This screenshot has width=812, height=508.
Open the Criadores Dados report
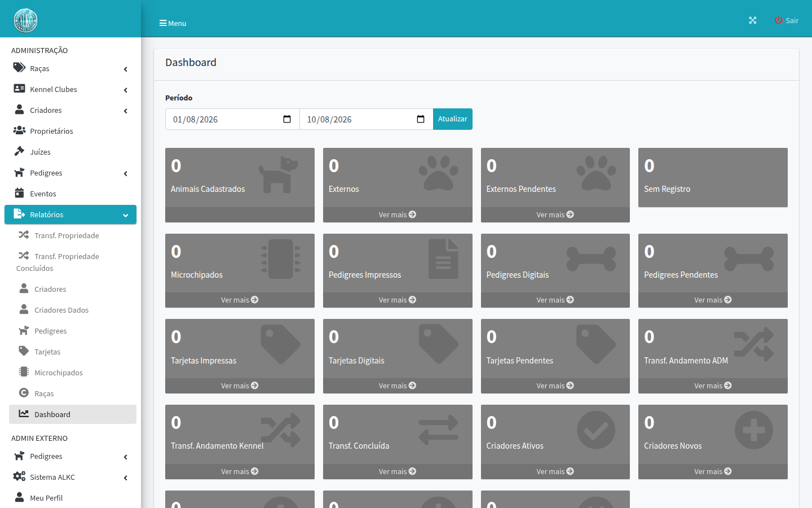[73, 310]
